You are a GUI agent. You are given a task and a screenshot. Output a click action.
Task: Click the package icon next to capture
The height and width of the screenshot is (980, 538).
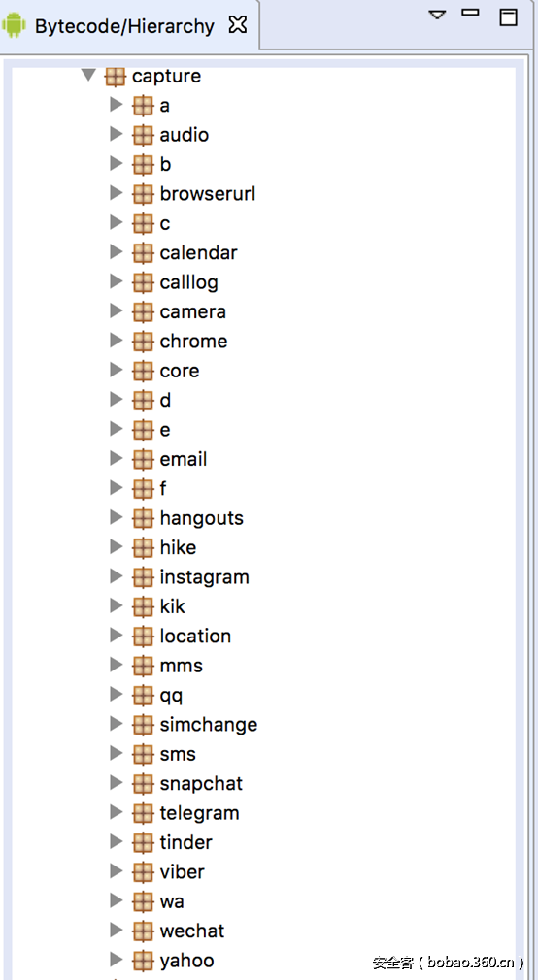coord(116,77)
